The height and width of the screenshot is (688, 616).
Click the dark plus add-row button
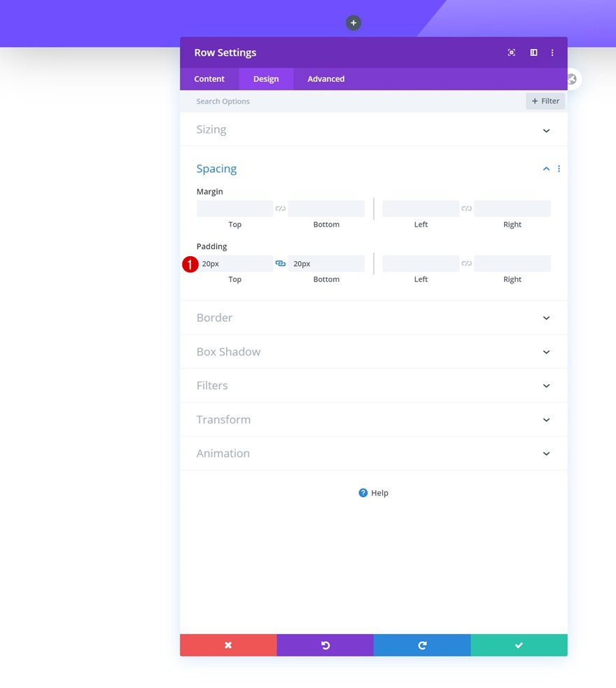tap(353, 23)
